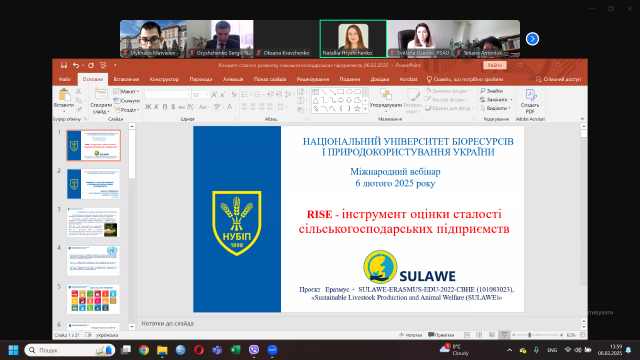Select slide 5 thumbnail with colorful SDG grid

click(93, 299)
